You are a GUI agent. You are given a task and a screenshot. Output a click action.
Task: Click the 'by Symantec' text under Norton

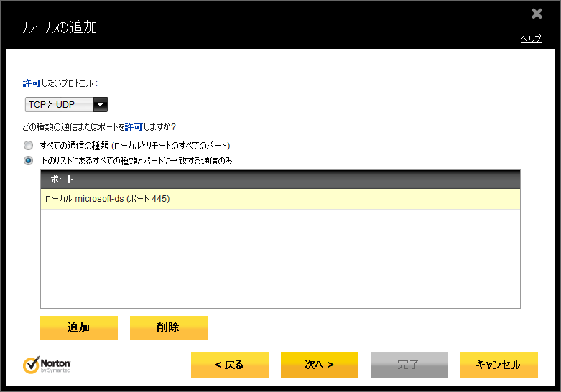(x=56, y=371)
